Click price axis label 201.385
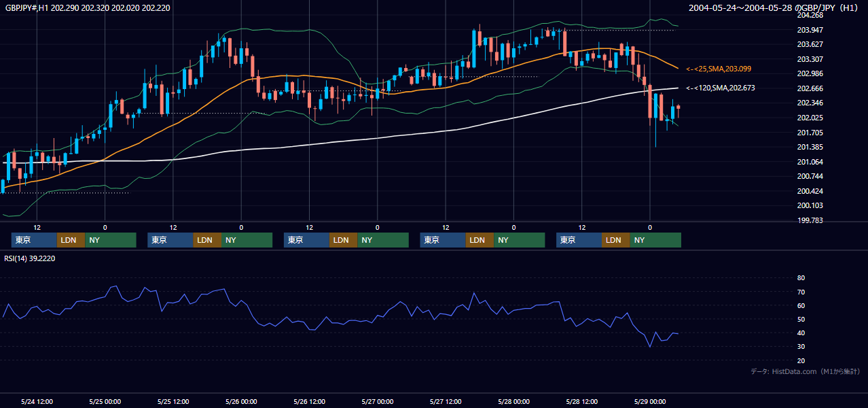The height and width of the screenshot is (408, 868). pos(810,147)
